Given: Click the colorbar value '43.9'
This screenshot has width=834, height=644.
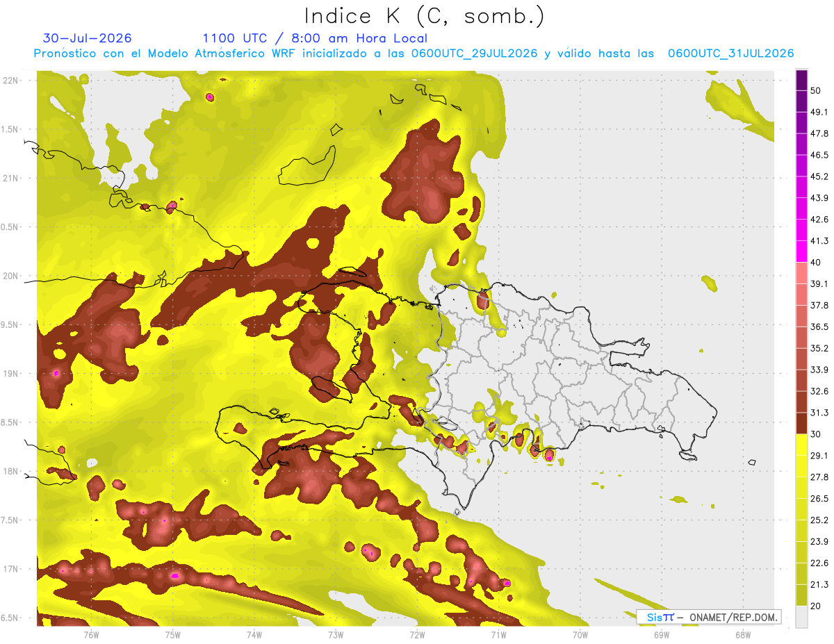Looking at the screenshot, I should click(819, 198).
